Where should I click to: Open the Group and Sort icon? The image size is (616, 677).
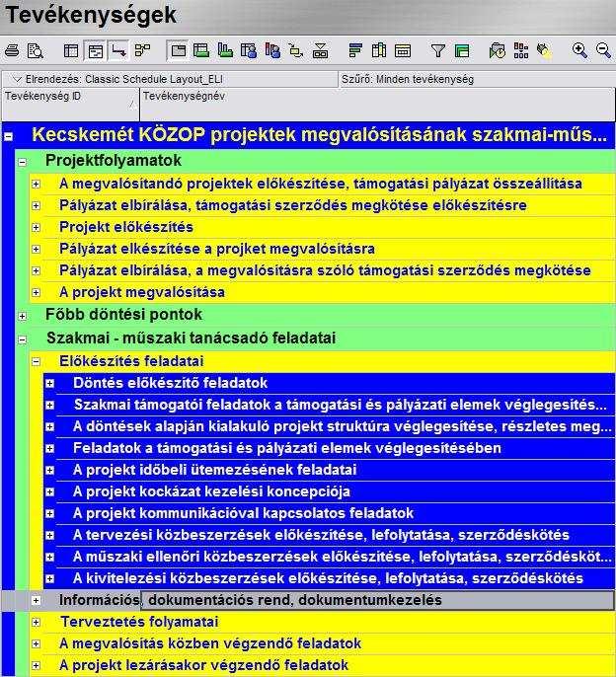pos(462,51)
